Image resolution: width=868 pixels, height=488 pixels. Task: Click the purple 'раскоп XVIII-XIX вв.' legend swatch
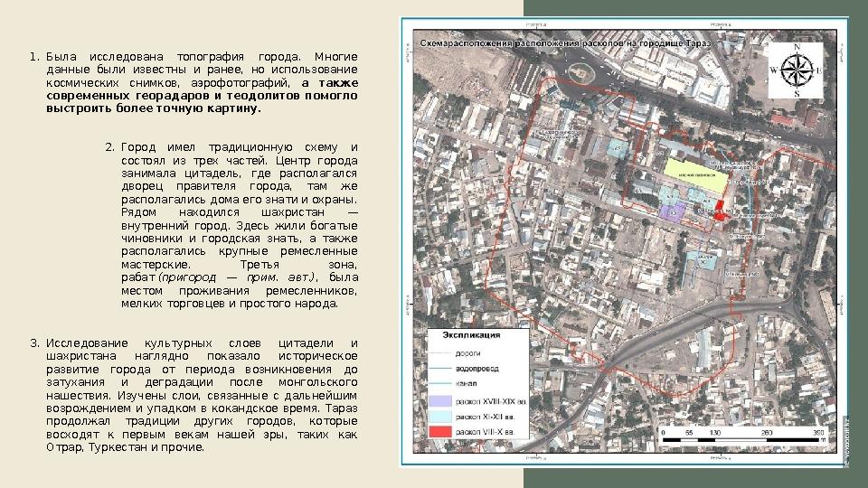click(x=440, y=401)
